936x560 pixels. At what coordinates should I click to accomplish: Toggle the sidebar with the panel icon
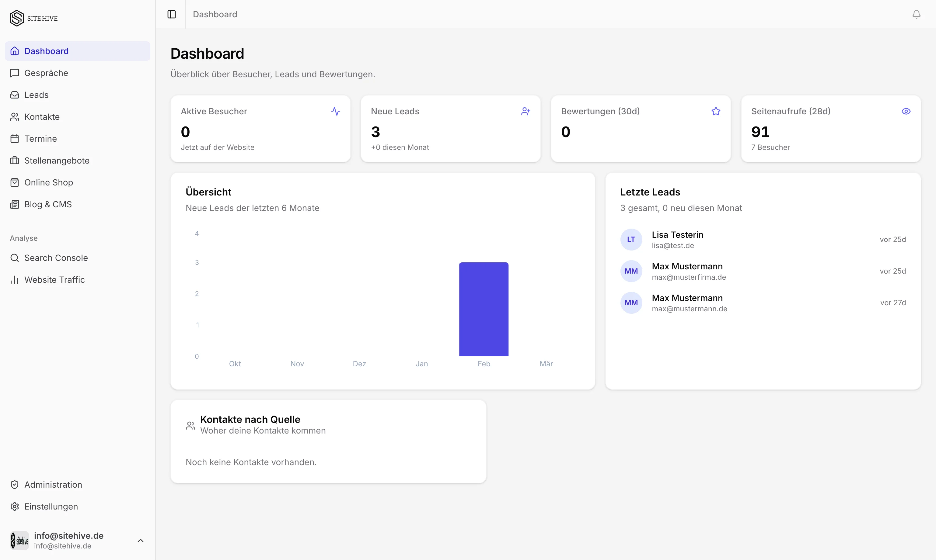click(171, 14)
